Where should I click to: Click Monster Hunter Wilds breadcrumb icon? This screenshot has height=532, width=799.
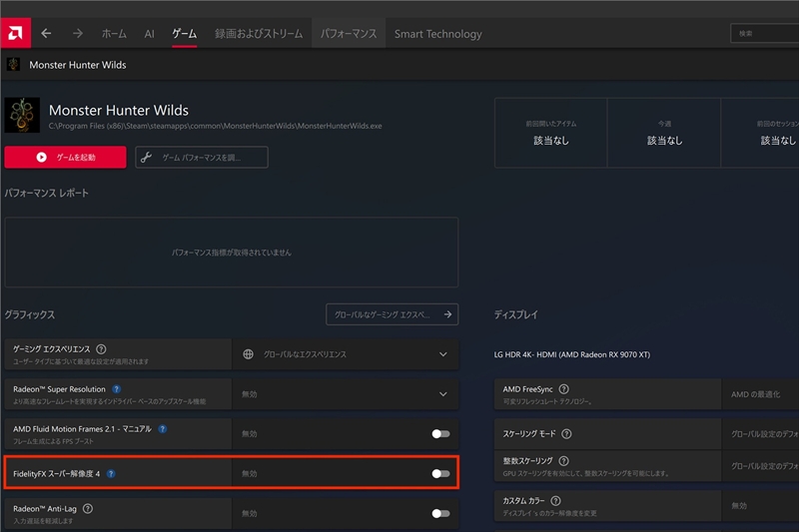point(13,64)
